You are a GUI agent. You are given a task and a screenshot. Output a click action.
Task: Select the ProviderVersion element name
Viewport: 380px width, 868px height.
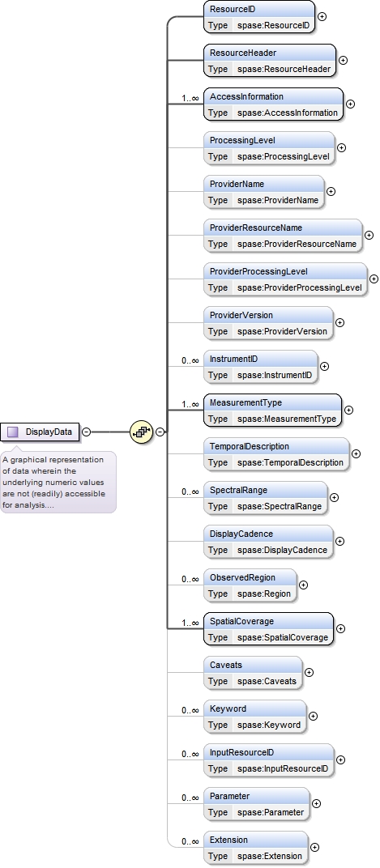(241, 316)
